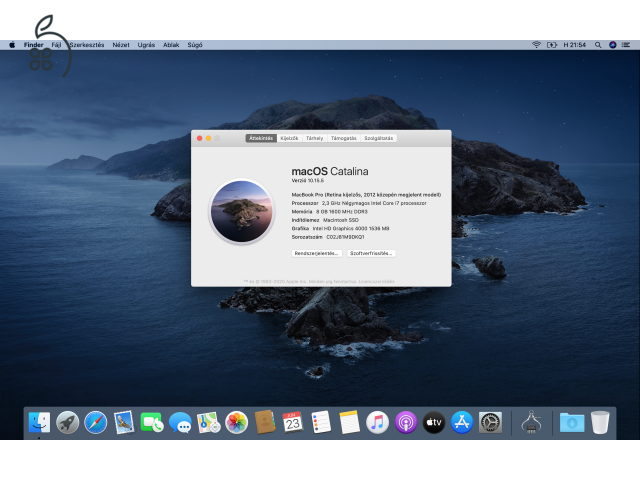This screenshot has height=480, width=640.
Task: Click the Rendszerjelentés button
Action: (317, 253)
